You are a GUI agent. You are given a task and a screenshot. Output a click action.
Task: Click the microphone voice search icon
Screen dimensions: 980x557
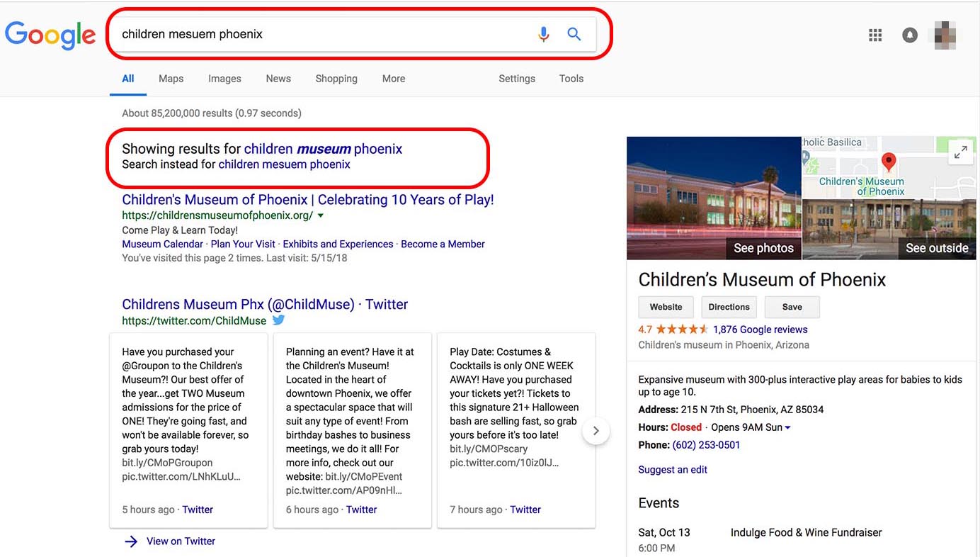point(543,34)
